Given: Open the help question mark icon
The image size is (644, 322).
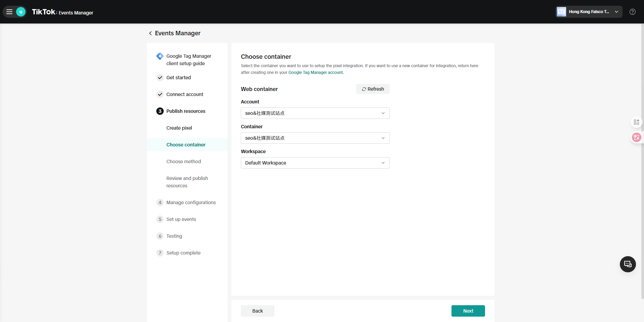Looking at the screenshot, I should click(x=632, y=12).
